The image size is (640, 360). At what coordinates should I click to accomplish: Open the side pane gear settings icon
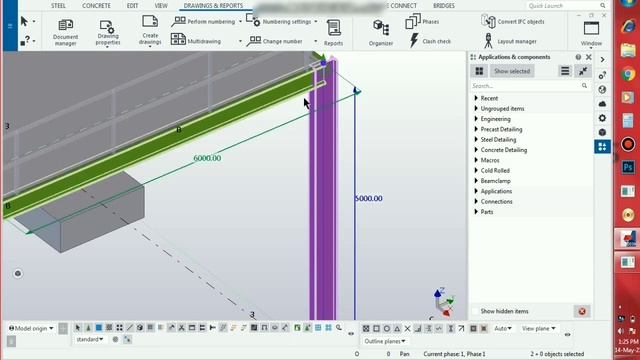(602, 118)
